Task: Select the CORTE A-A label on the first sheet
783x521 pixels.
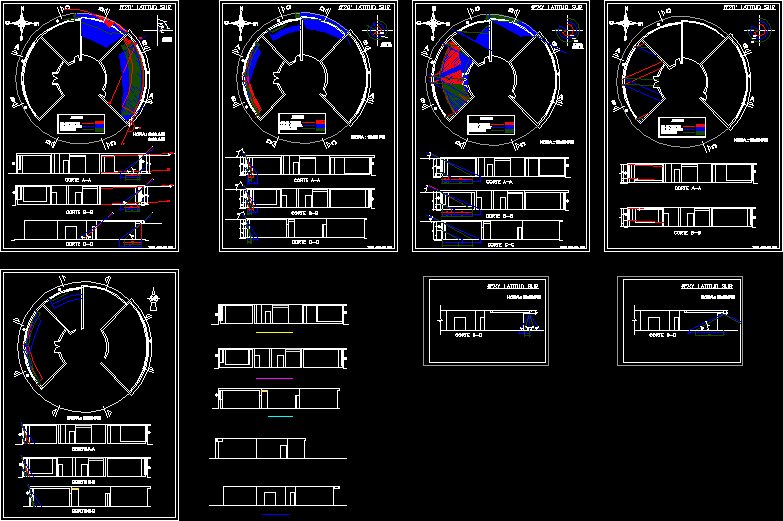Action: click(x=80, y=180)
